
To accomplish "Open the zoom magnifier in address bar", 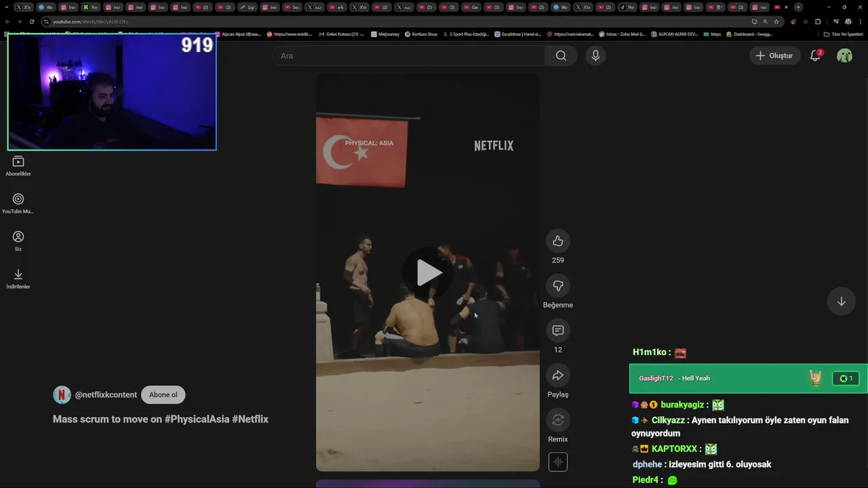I will pos(765,22).
